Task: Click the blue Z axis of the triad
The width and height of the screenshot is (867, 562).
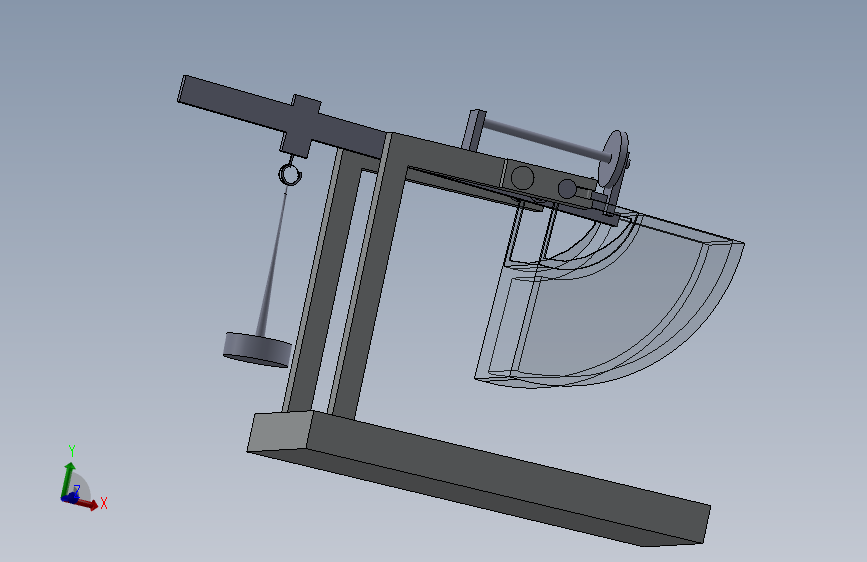Action: (x=71, y=498)
